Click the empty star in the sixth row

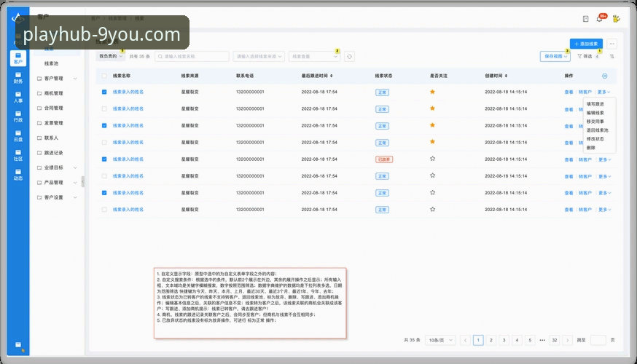point(432,175)
